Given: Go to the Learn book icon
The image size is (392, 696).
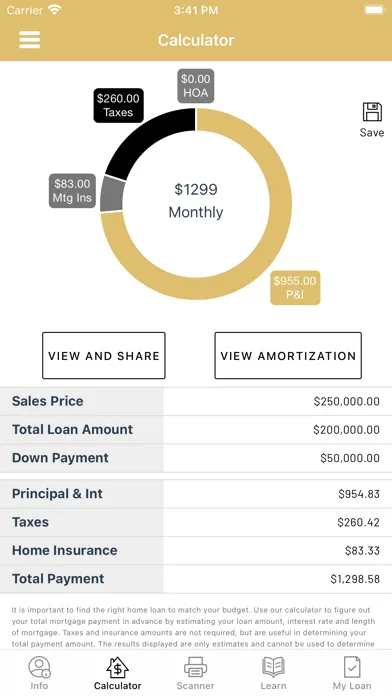Looking at the screenshot, I should [273, 667].
